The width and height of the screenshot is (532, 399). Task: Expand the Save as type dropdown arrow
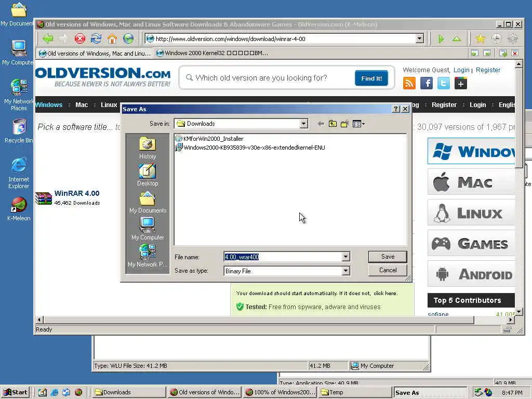(345, 271)
